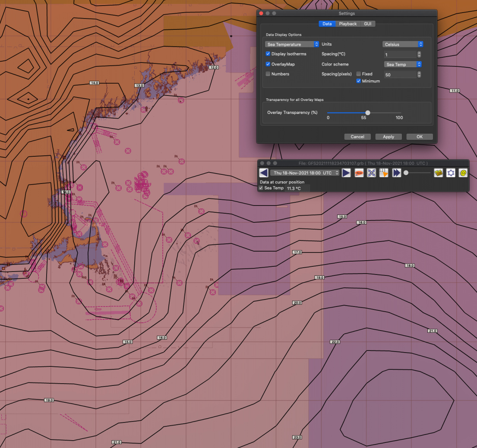Switch to the Playback tab

347,24
